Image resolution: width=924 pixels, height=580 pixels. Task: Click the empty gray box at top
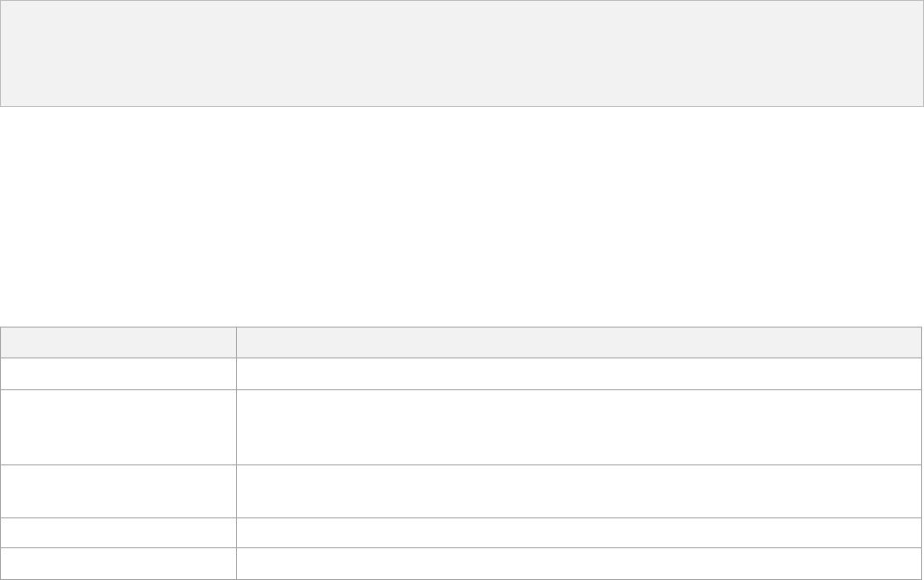(x=462, y=53)
